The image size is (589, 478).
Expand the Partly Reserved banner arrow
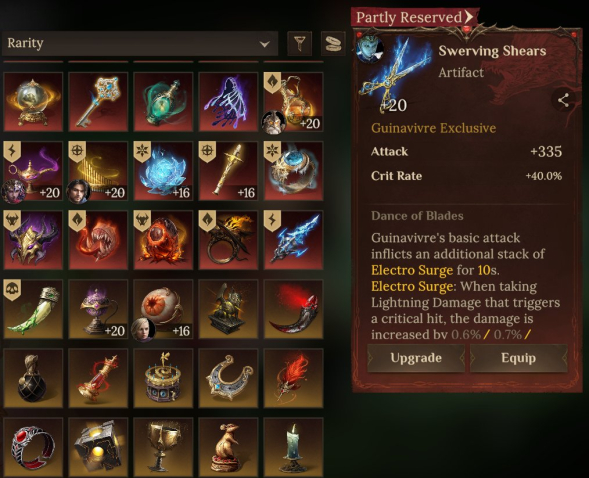[x=468, y=17]
